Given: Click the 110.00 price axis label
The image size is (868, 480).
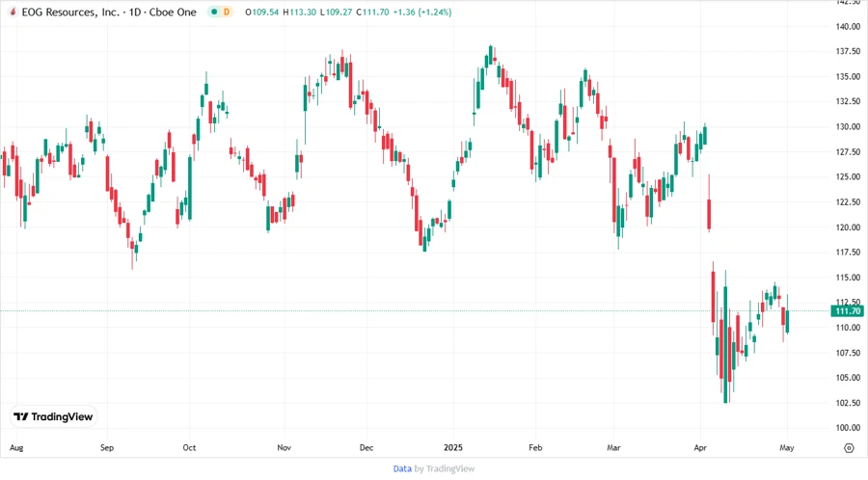Looking at the screenshot, I should pyautogui.click(x=848, y=328).
